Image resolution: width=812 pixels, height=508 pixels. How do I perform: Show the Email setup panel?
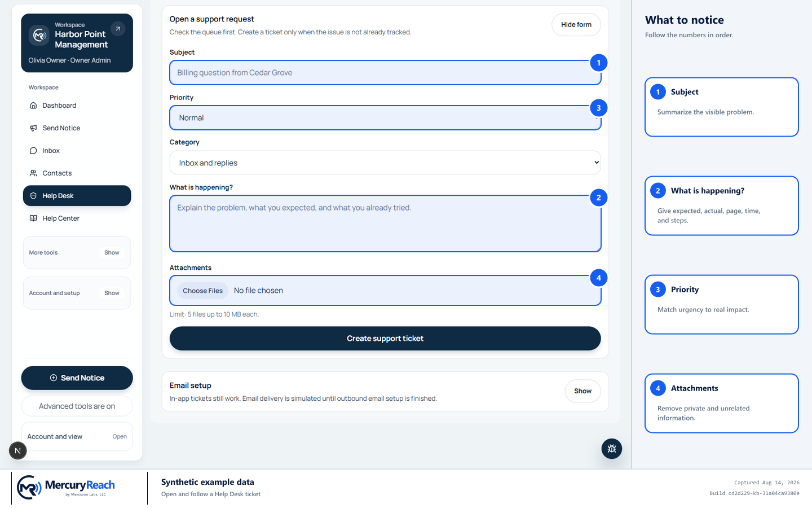582,391
